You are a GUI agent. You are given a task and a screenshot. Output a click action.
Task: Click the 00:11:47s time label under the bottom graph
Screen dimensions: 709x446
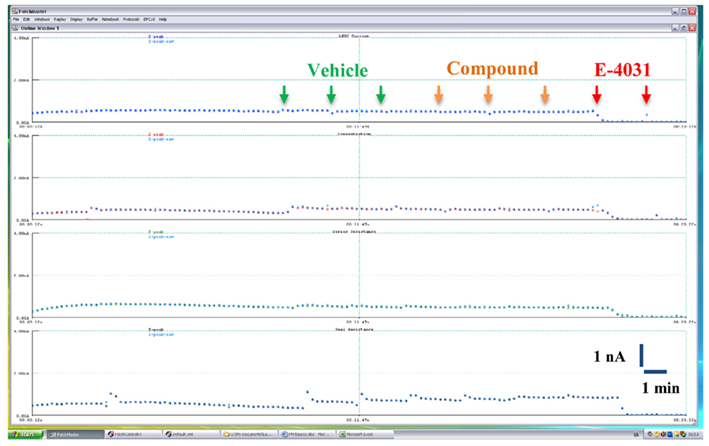coord(358,420)
